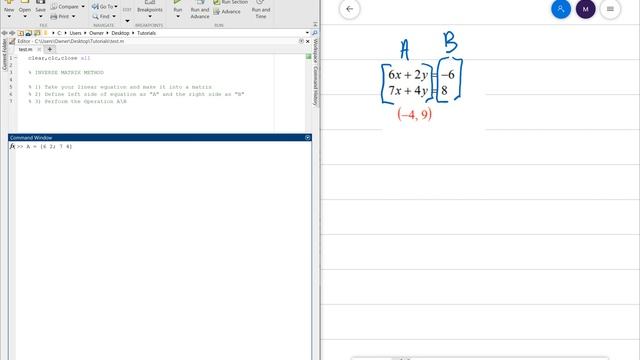Click the Run icon
640x360 pixels.
click(178, 2)
